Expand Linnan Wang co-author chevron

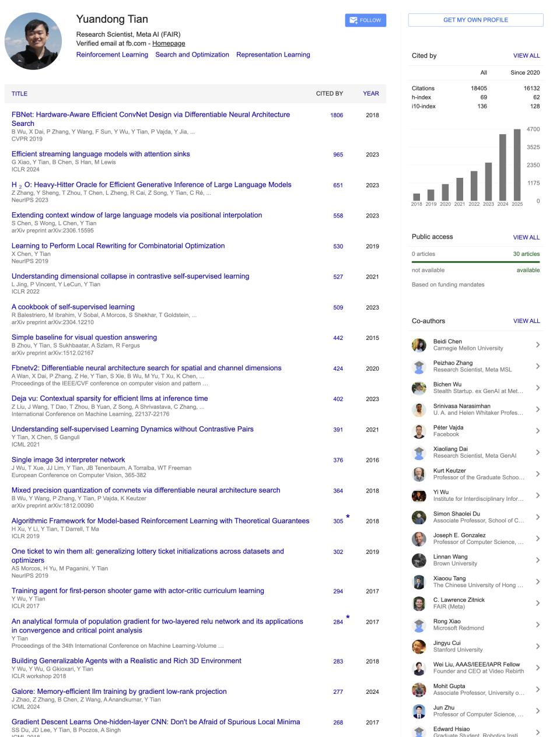[537, 561]
